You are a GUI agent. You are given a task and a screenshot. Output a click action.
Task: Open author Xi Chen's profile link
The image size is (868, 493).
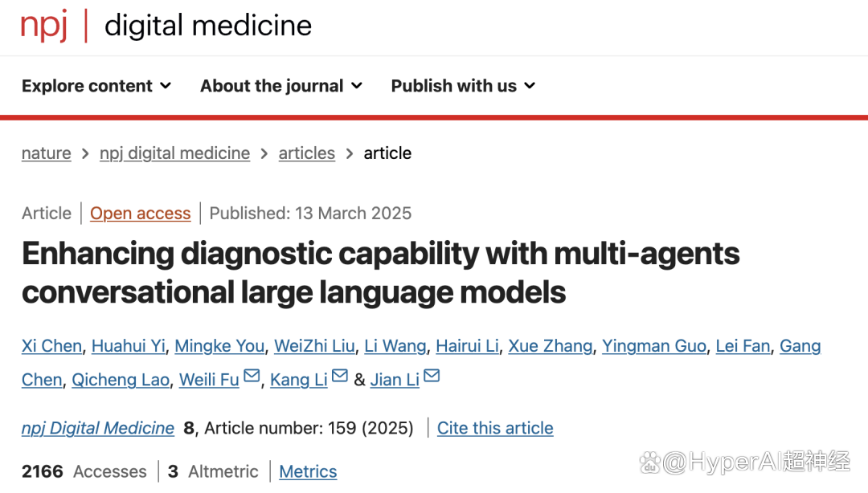pos(51,346)
